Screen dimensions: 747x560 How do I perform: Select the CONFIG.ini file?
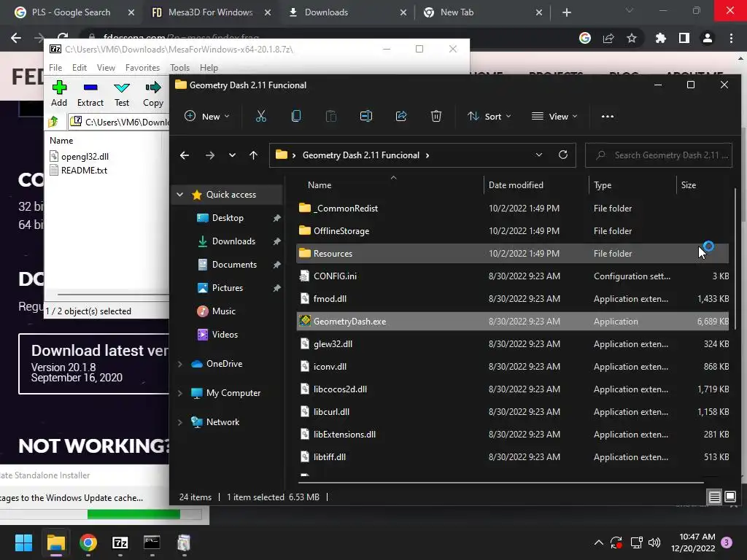(513, 276)
